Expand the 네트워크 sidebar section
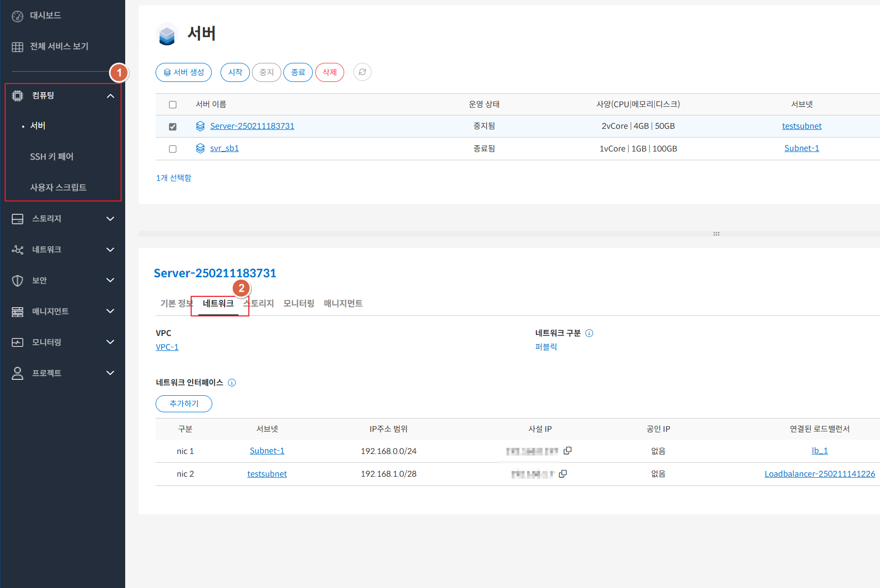The image size is (880, 588). click(109, 249)
